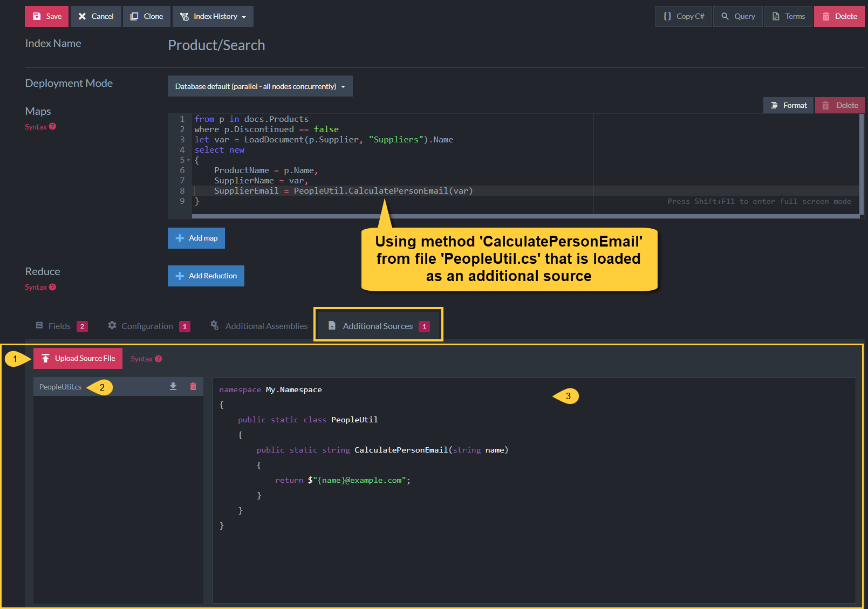868x609 pixels.
Task: Add a new map
Action: click(x=196, y=238)
